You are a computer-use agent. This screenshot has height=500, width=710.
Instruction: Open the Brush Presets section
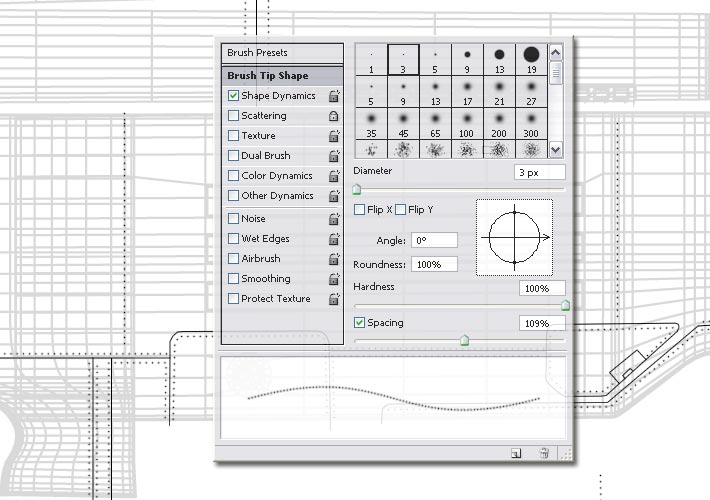coord(282,53)
